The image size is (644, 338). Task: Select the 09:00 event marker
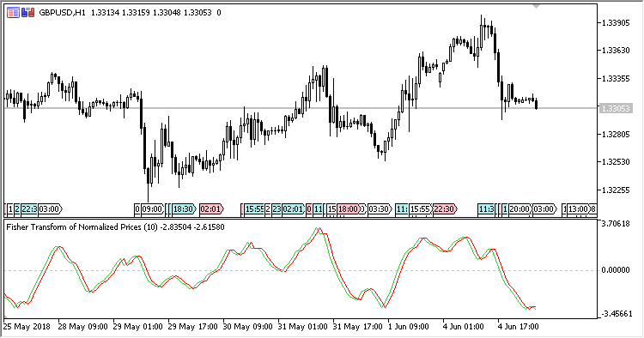point(153,209)
